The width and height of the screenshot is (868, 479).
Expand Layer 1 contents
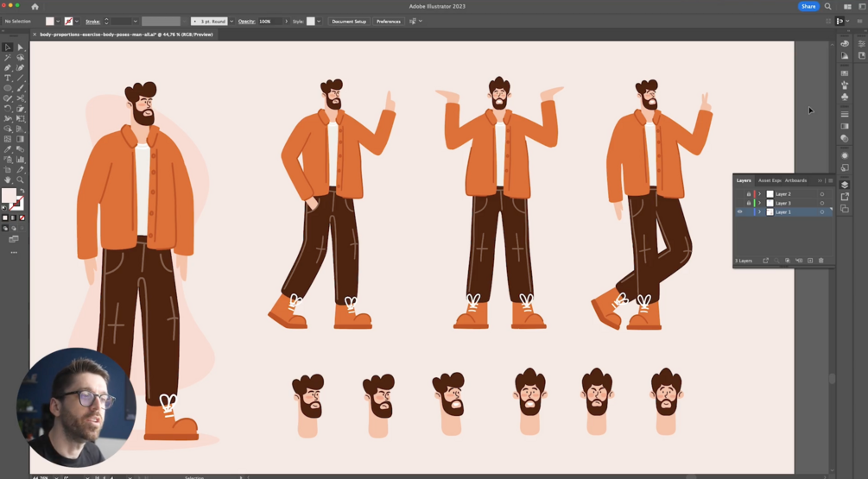click(x=760, y=211)
